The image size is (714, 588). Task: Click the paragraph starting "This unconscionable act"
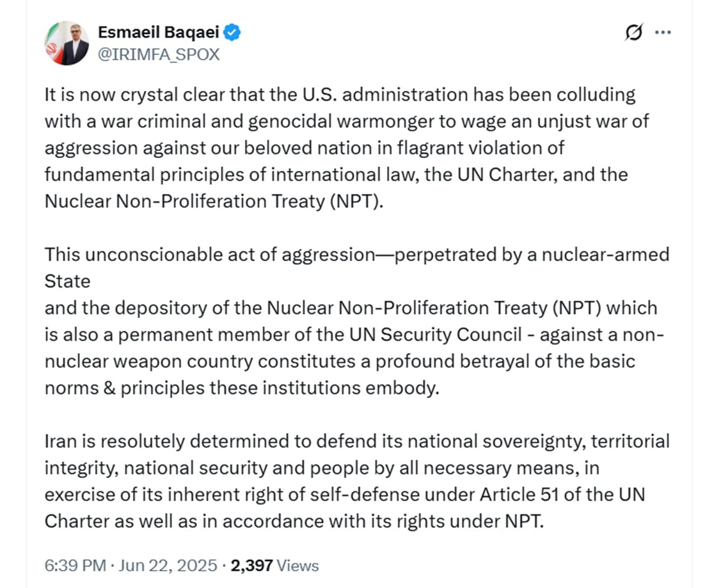[x=357, y=321]
